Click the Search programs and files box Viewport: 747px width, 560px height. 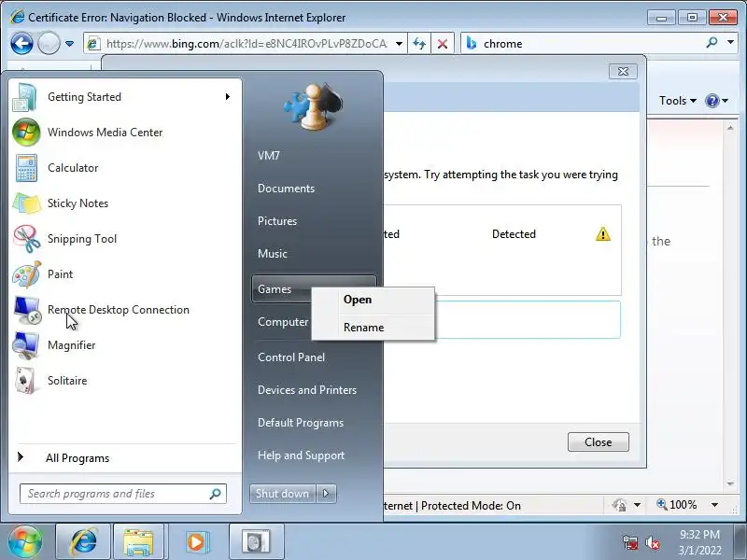pos(123,494)
